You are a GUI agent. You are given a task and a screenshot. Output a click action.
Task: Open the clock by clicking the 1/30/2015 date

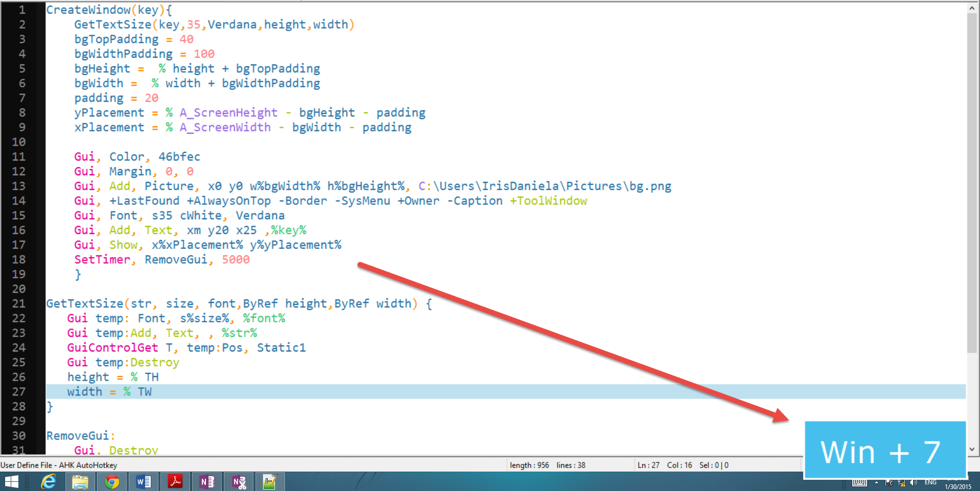(958, 486)
